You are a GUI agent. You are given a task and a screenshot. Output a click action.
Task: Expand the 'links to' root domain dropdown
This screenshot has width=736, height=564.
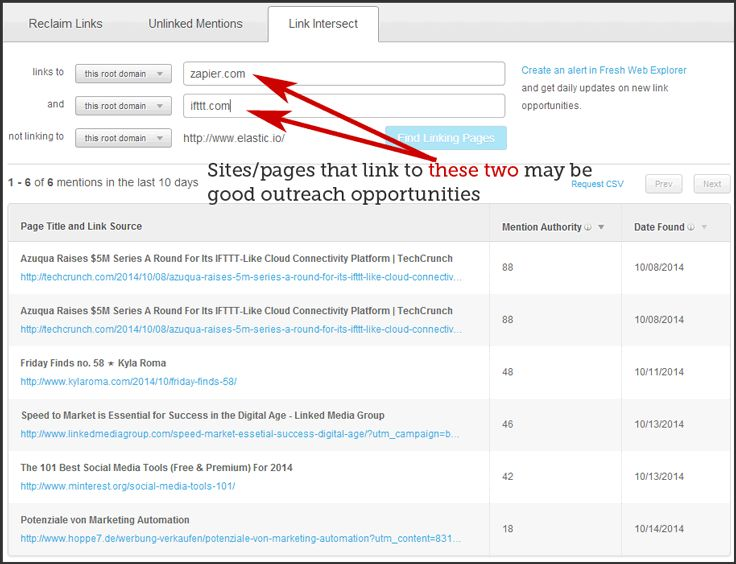[x=123, y=74]
